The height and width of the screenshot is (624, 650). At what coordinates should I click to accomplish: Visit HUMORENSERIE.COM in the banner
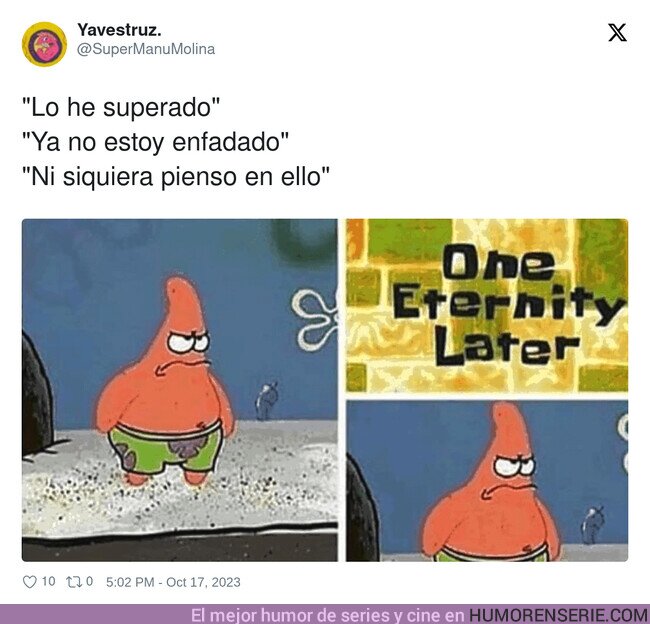tap(559, 615)
